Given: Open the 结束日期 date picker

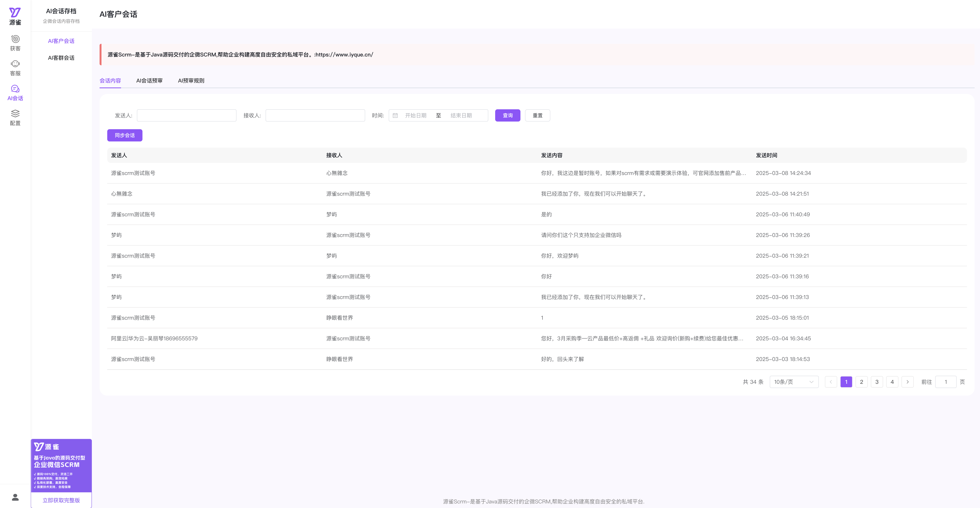Looking at the screenshot, I should point(461,116).
